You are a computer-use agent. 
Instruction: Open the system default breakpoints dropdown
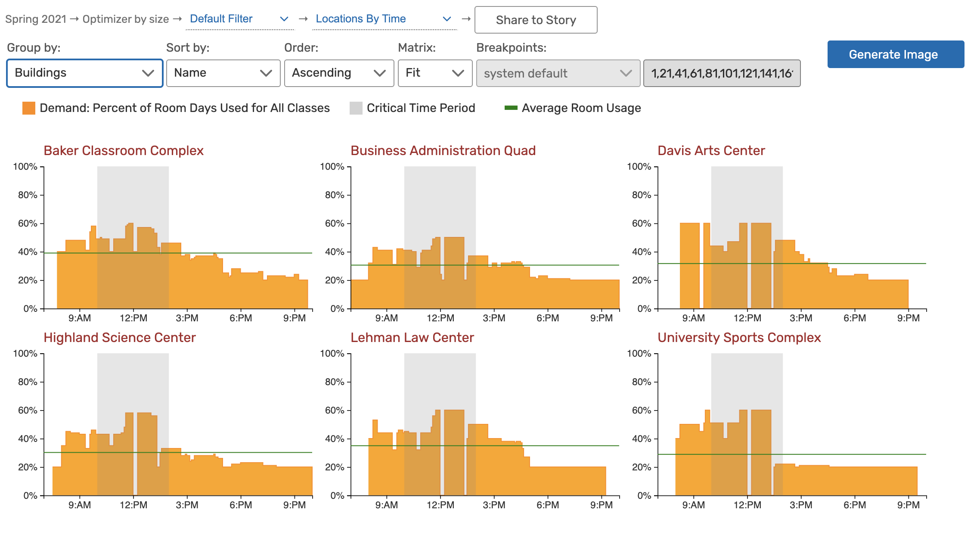coord(558,73)
